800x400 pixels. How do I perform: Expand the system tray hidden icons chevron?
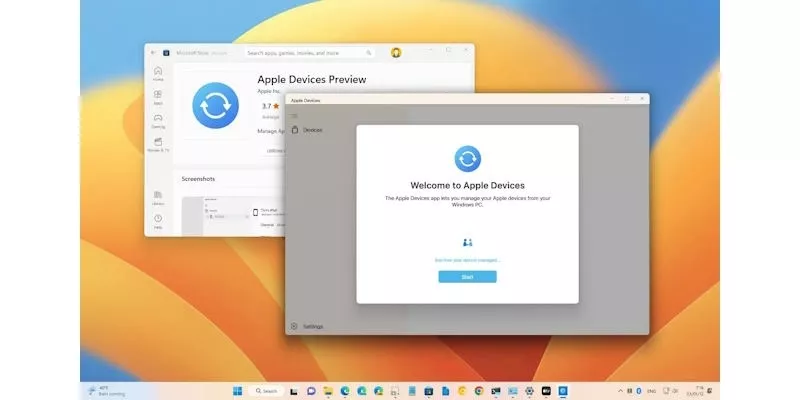620,391
